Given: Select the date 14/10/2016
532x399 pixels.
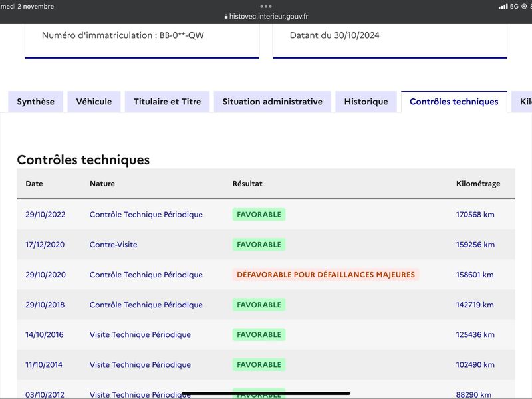Looking at the screenshot, I should point(45,335).
